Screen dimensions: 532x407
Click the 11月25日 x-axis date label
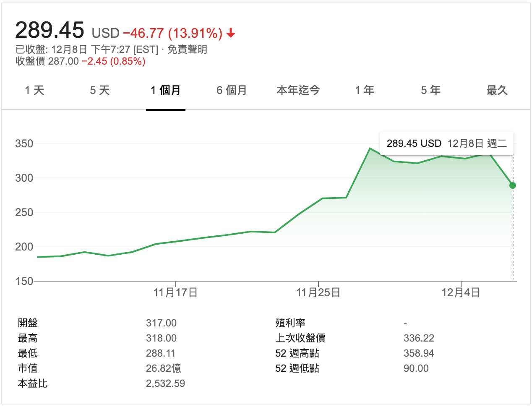point(318,292)
